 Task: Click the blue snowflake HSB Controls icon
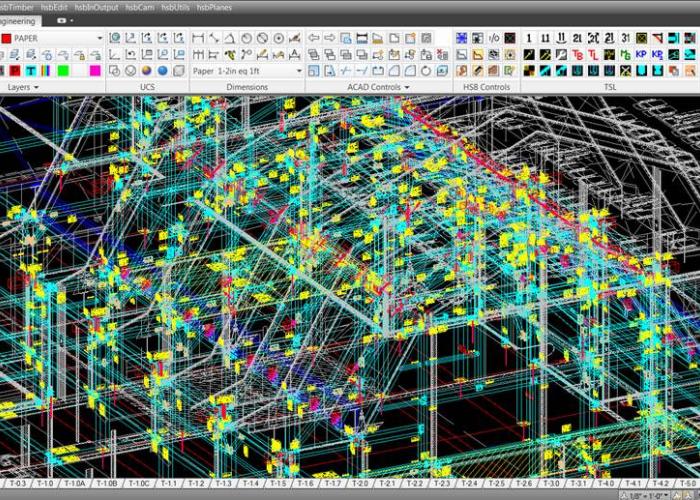coord(462,38)
